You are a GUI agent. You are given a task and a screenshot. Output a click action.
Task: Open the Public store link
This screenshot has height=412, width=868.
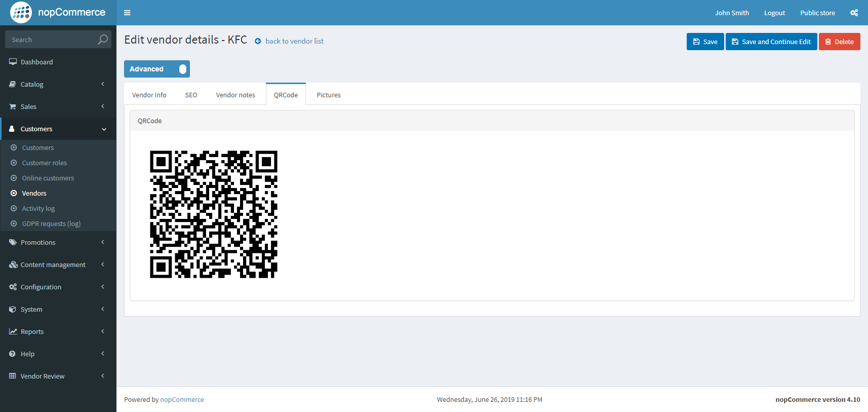(817, 13)
